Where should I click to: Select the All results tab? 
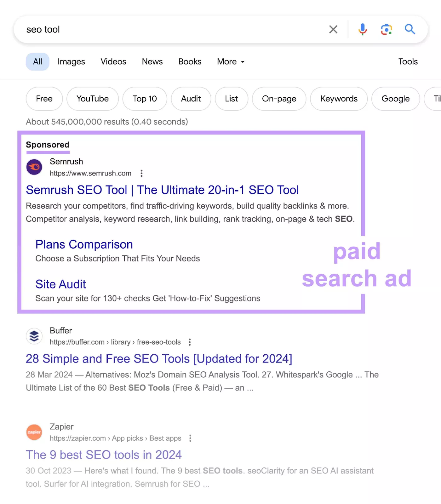pos(37,62)
